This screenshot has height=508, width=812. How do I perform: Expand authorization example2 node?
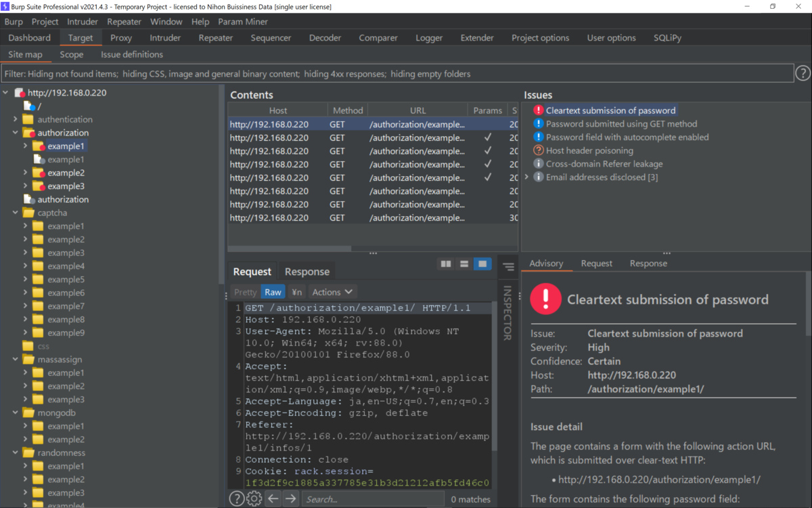(x=26, y=173)
